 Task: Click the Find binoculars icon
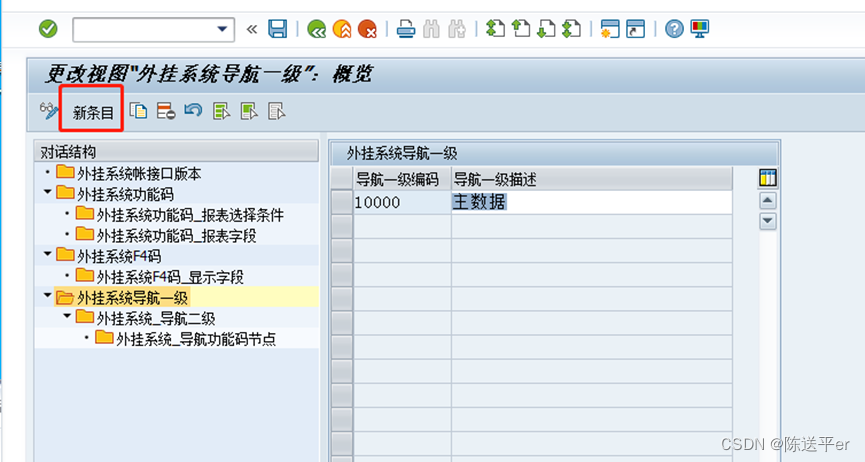431,29
